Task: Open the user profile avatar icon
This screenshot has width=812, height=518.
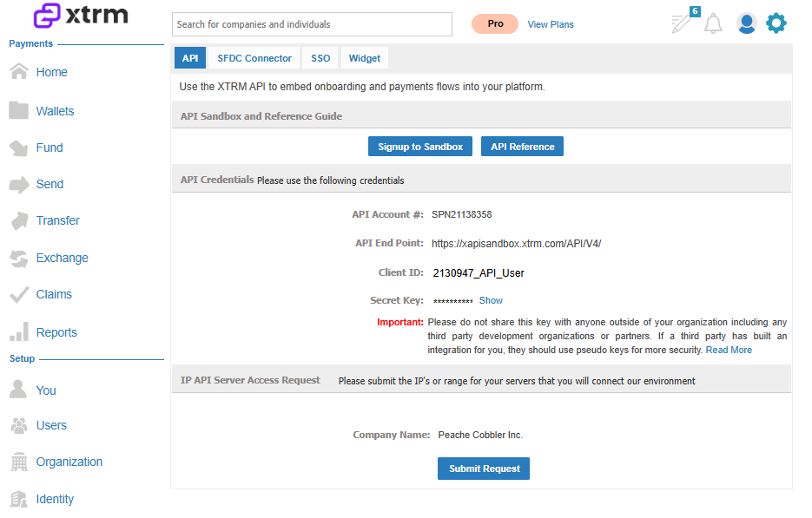Action: point(746,23)
